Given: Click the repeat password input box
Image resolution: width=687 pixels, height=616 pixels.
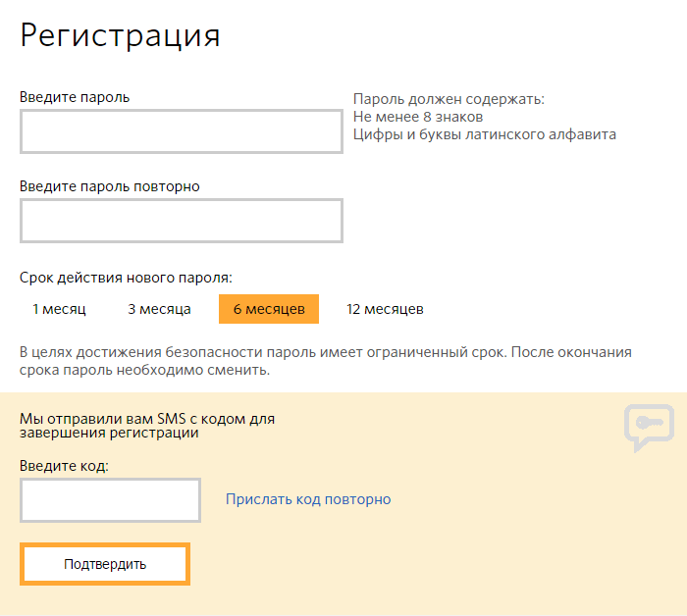Looking at the screenshot, I should 181,221.
